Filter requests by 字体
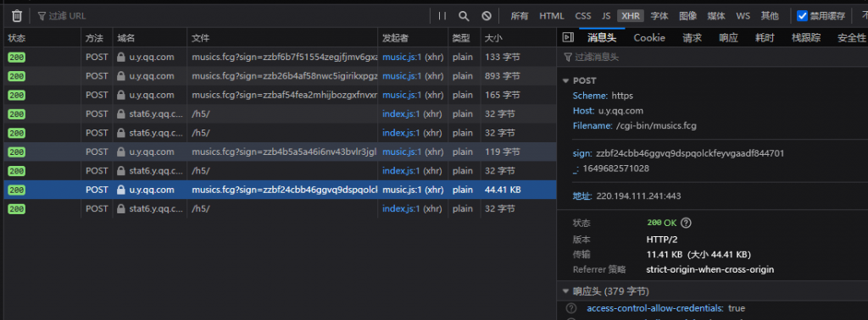868x320 pixels. pos(659,16)
